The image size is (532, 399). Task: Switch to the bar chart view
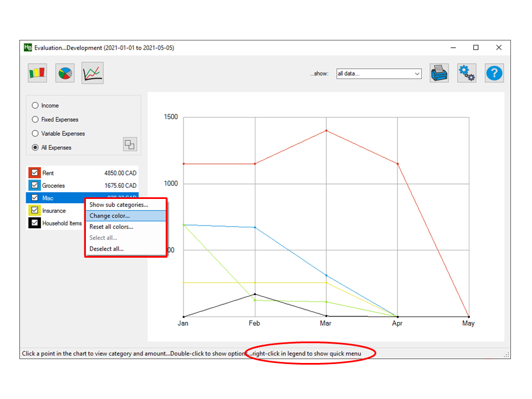click(x=38, y=73)
